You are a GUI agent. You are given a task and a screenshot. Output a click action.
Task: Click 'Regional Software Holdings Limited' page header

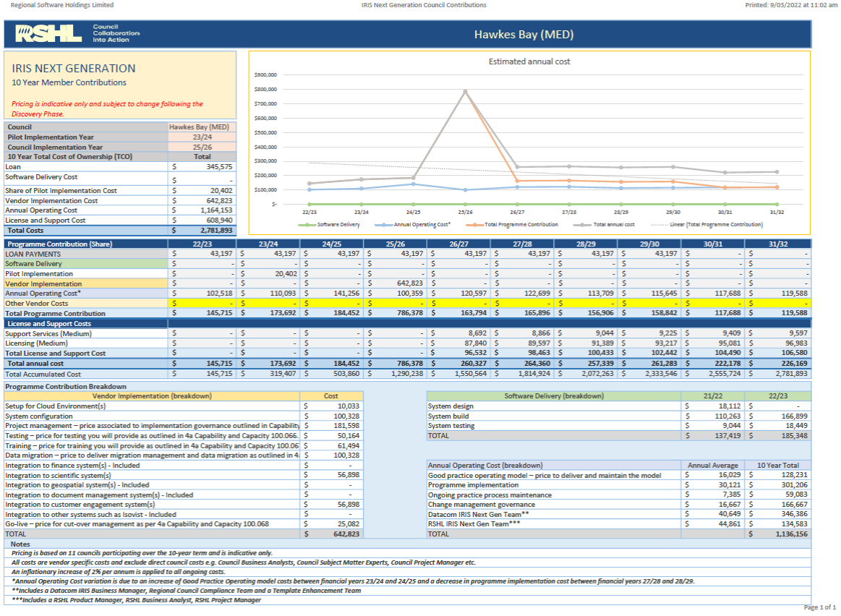(61, 5)
